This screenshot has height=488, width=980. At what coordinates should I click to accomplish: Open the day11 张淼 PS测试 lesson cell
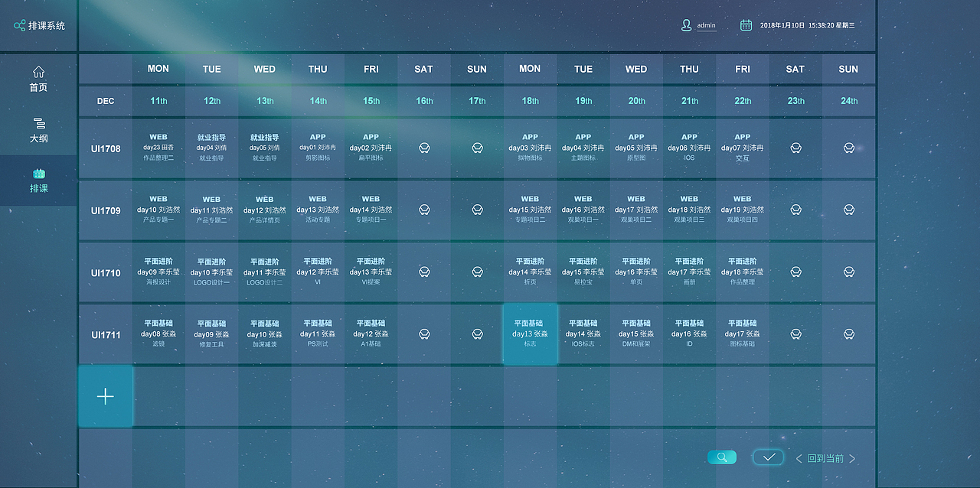coord(318,333)
